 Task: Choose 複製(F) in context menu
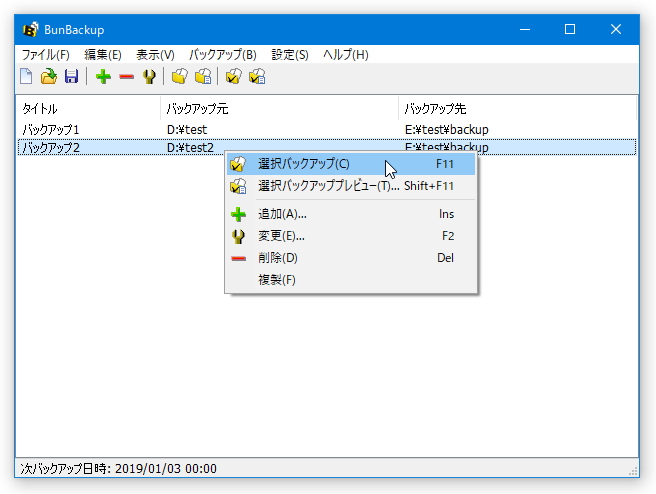[351, 279]
